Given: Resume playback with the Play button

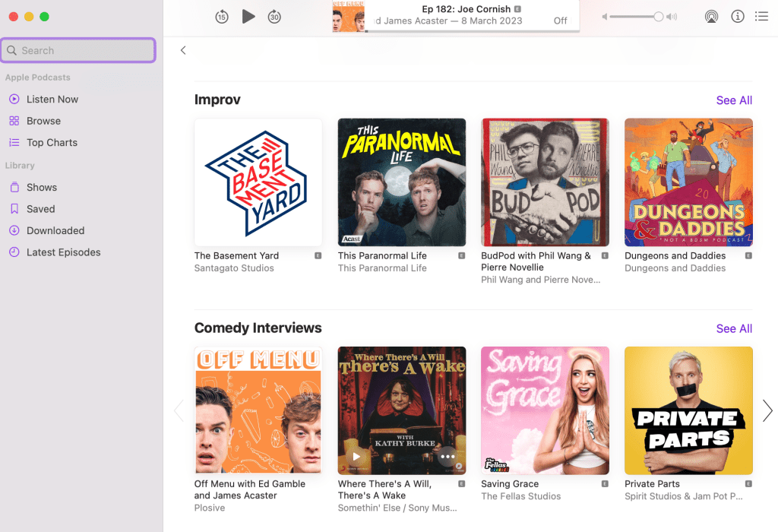Looking at the screenshot, I should (x=248, y=16).
